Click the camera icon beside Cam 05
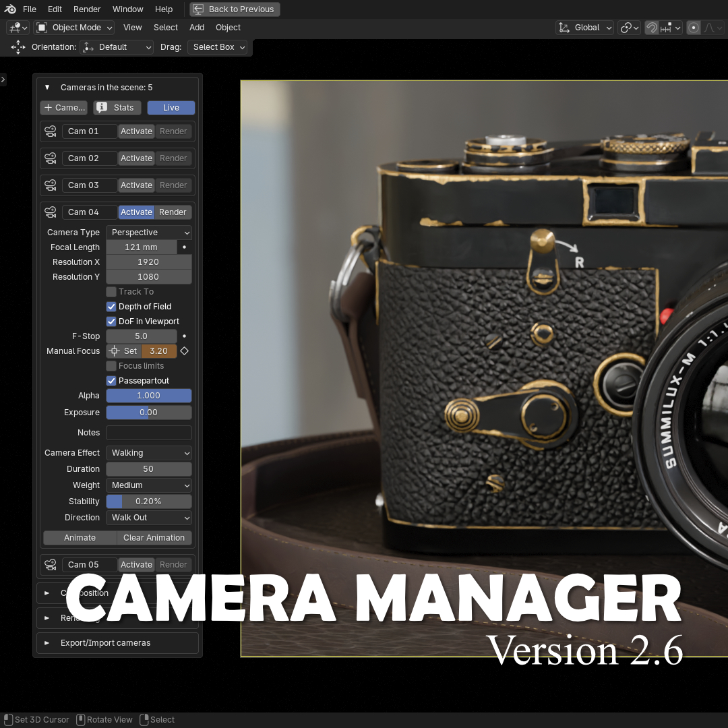 click(x=51, y=565)
